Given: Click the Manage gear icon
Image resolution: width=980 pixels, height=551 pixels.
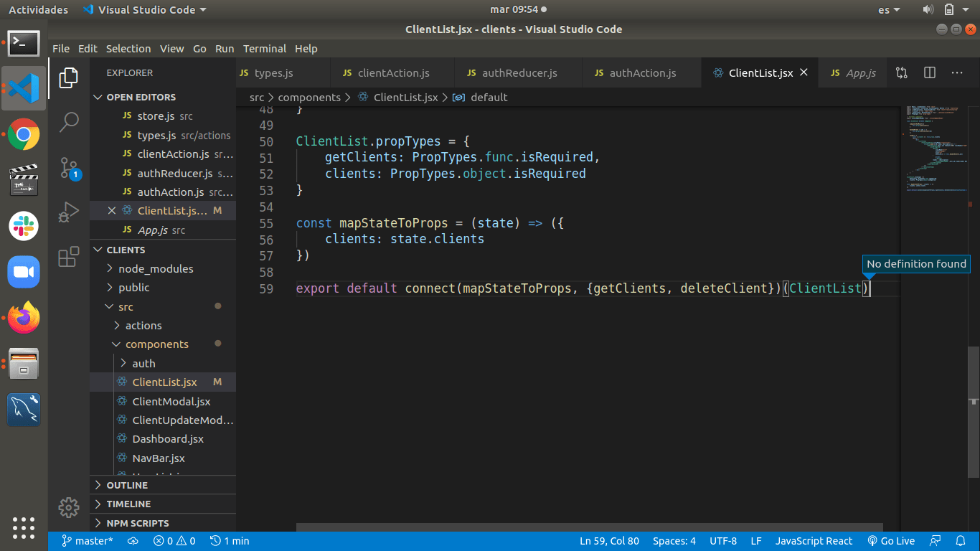Looking at the screenshot, I should [x=69, y=508].
